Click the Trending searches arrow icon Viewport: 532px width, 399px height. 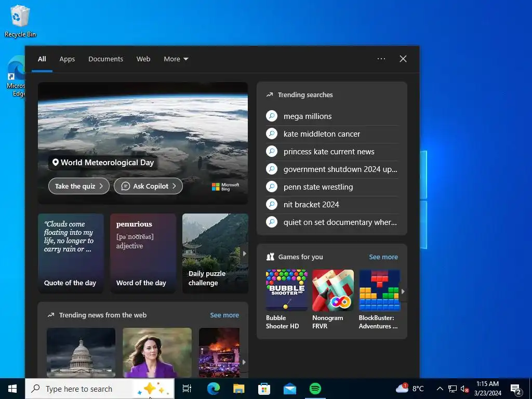pyautogui.click(x=270, y=95)
